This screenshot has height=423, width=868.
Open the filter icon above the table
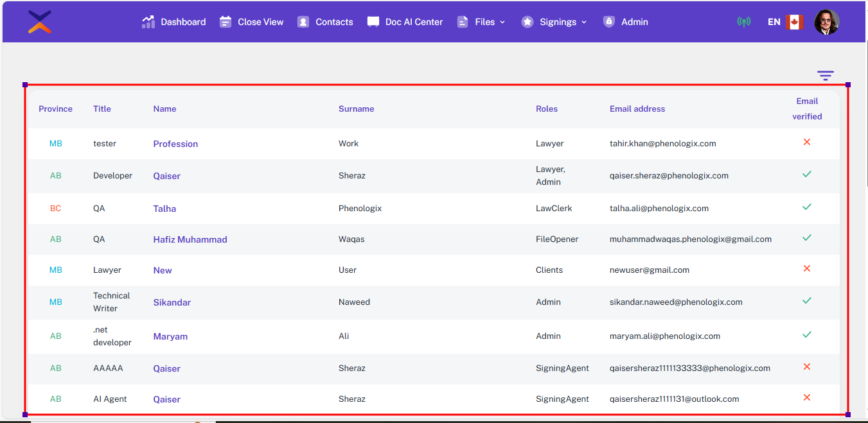(x=826, y=76)
